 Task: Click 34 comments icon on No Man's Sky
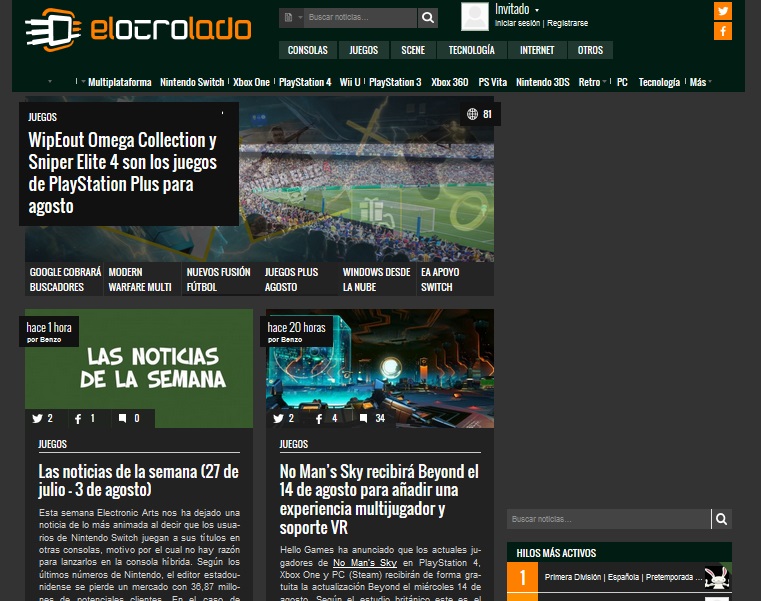point(372,418)
